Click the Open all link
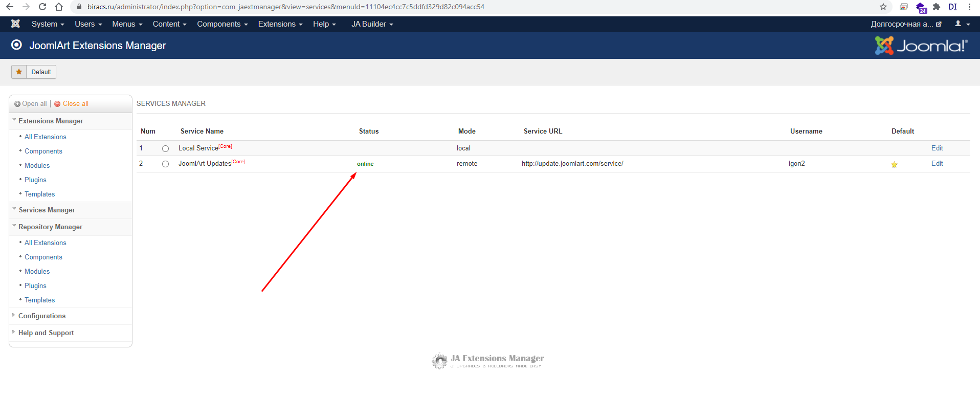This screenshot has width=980, height=417. coord(34,104)
